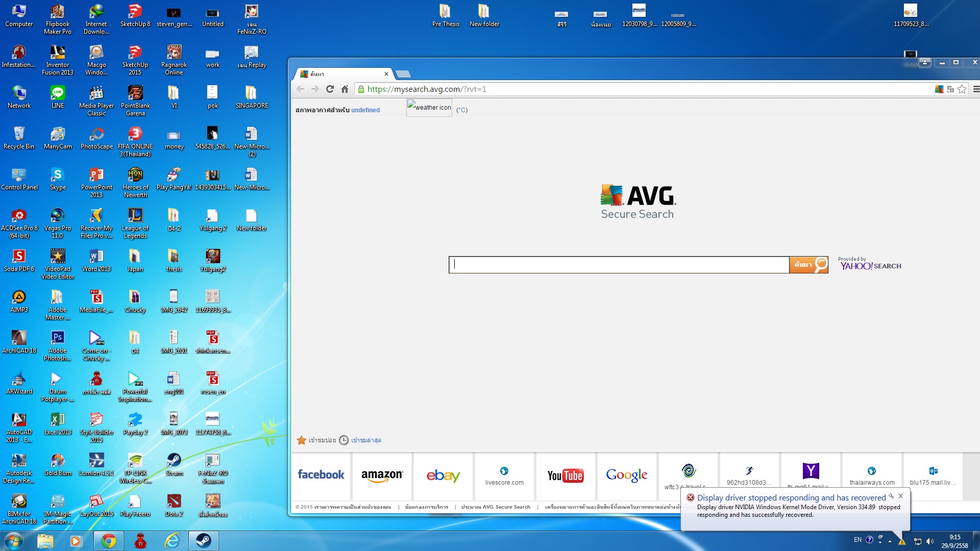Select the Payday 2 desktop icon

click(x=135, y=423)
